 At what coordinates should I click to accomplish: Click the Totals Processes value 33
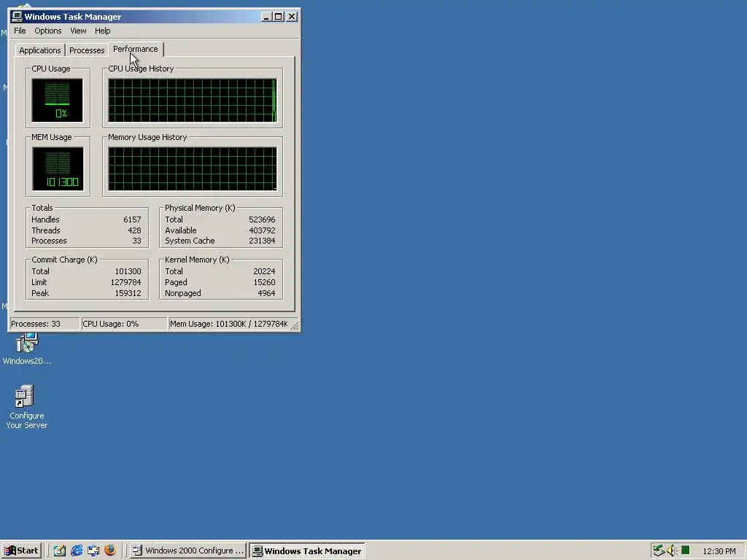point(136,241)
